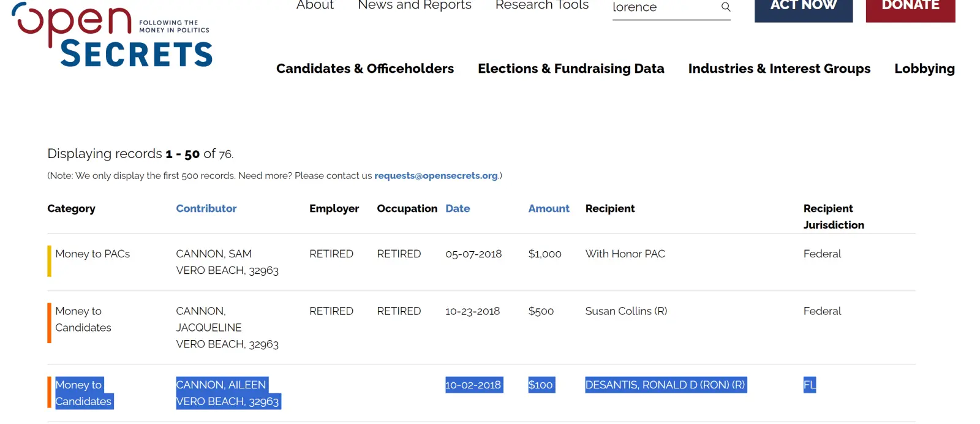Email requests@opensecrets.org link
980x424 pixels.
pyautogui.click(x=436, y=176)
